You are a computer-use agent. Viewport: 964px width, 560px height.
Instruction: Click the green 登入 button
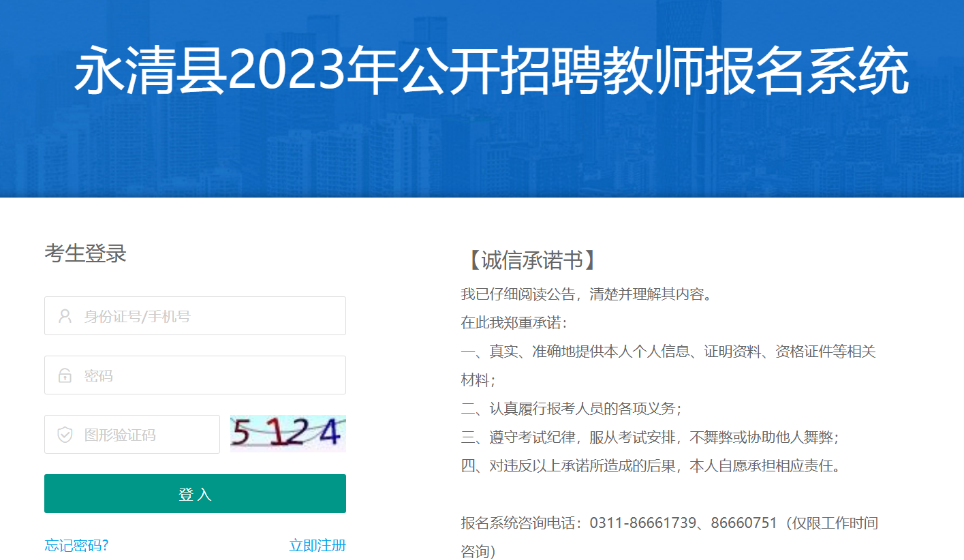tap(195, 494)
